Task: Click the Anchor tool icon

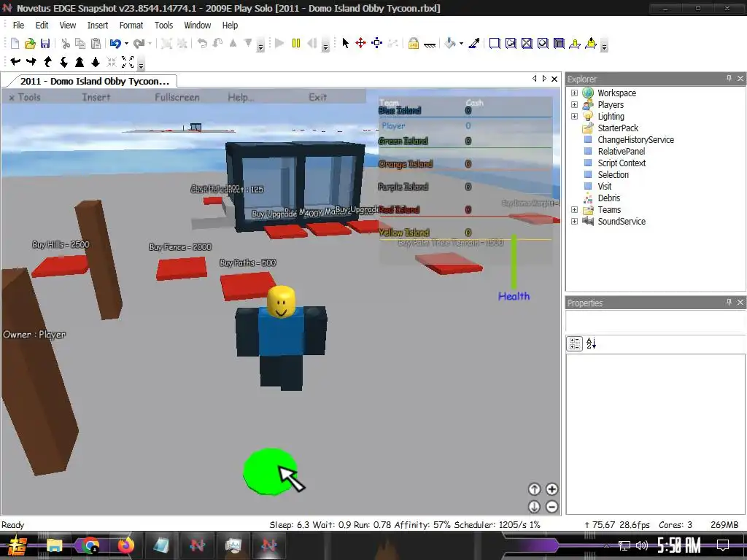Action: pos(430,45)
